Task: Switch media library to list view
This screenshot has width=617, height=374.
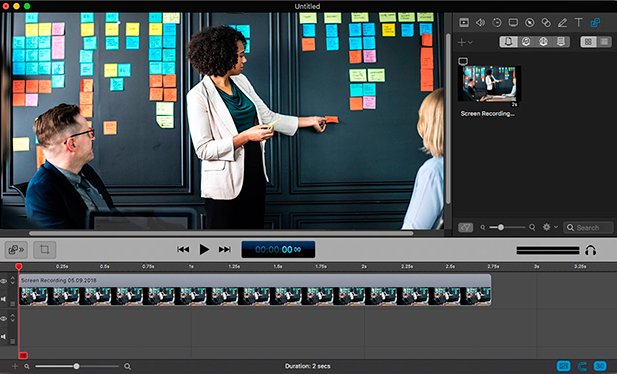Action: (604, 42)
